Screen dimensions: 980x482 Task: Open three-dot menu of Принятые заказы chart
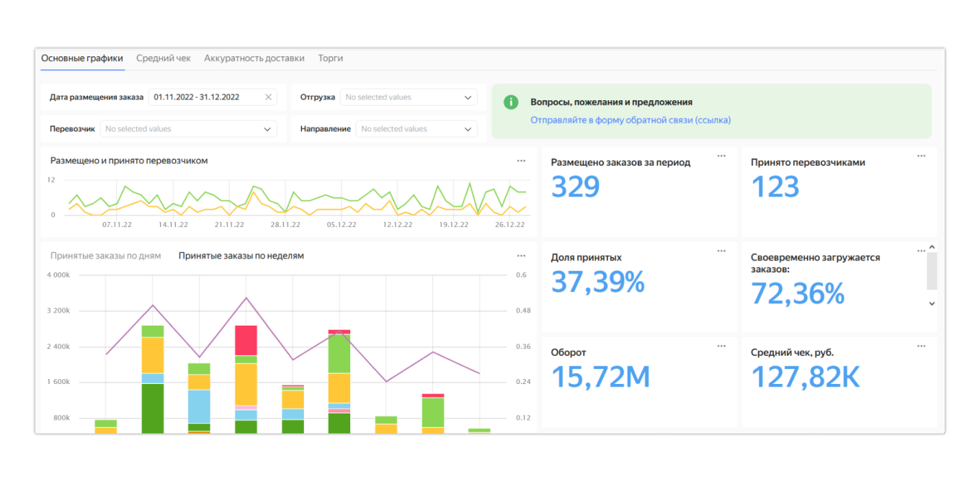521,256
